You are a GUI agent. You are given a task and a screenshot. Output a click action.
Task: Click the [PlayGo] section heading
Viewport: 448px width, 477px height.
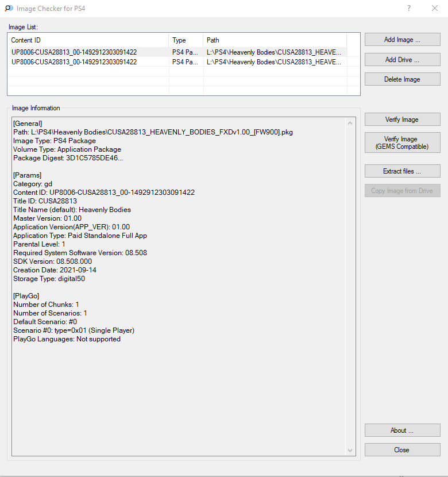26,296
